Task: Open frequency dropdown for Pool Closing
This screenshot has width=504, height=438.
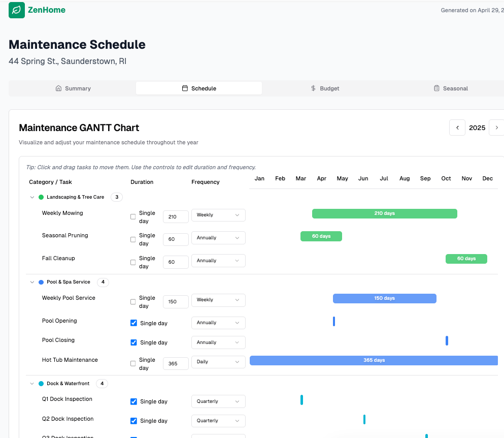Action: tap(218, 342)
